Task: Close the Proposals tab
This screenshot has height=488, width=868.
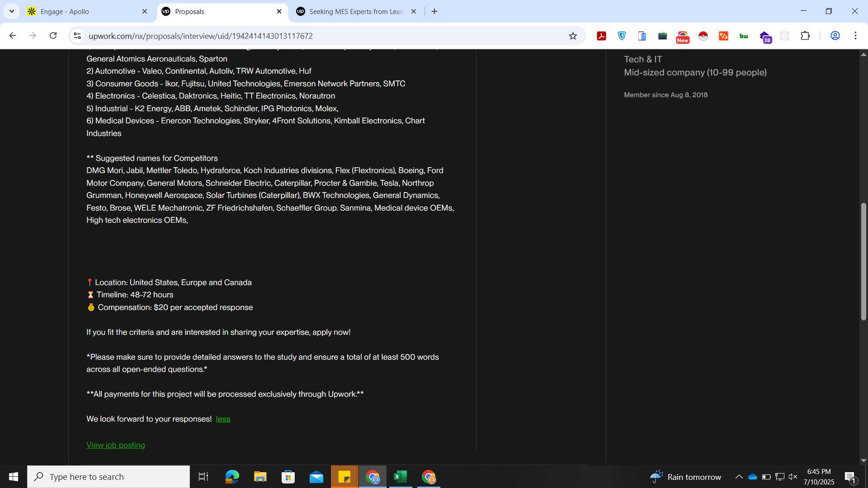Action: point(279,11)
